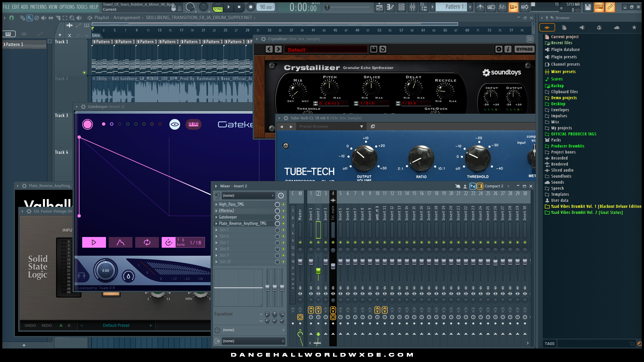Expand the Producer Drumkits browser folder
Image resolution: width=644 pixels, height=362 pixels.
point(568,146)
